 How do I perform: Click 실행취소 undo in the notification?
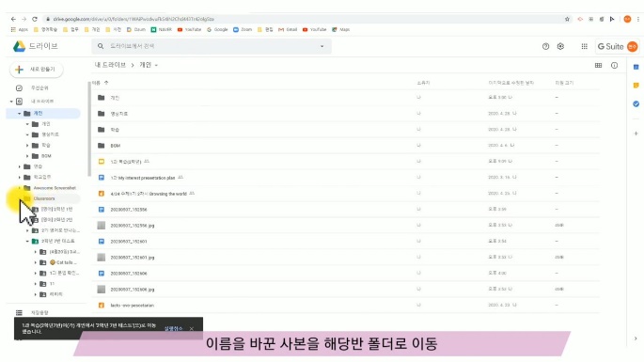tap(173, 329)
